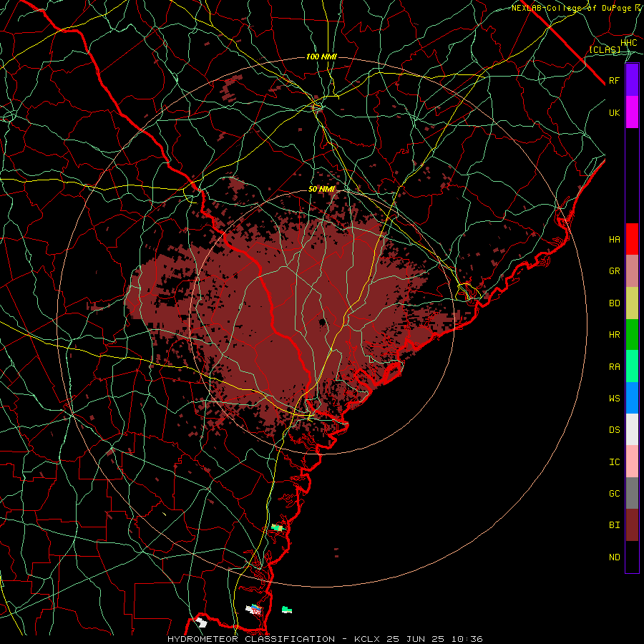Click the IC legend label
This screenshot has height=644, width=644.
615,462
